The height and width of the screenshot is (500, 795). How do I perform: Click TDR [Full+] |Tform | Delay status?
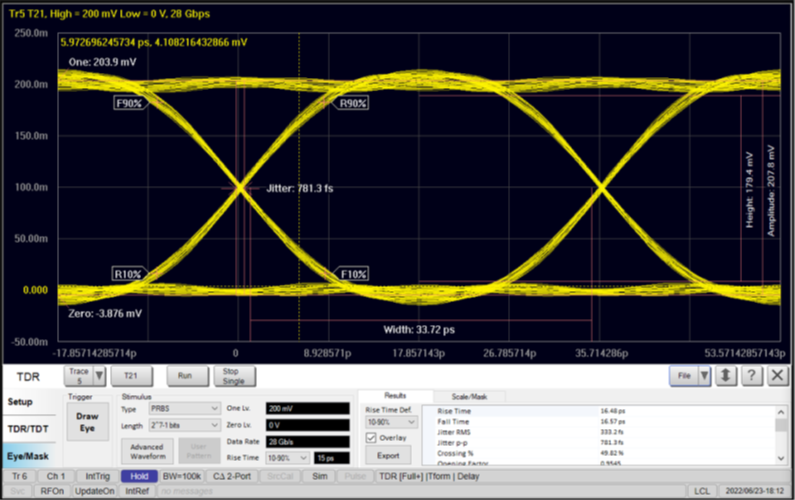tap(429, 476)
